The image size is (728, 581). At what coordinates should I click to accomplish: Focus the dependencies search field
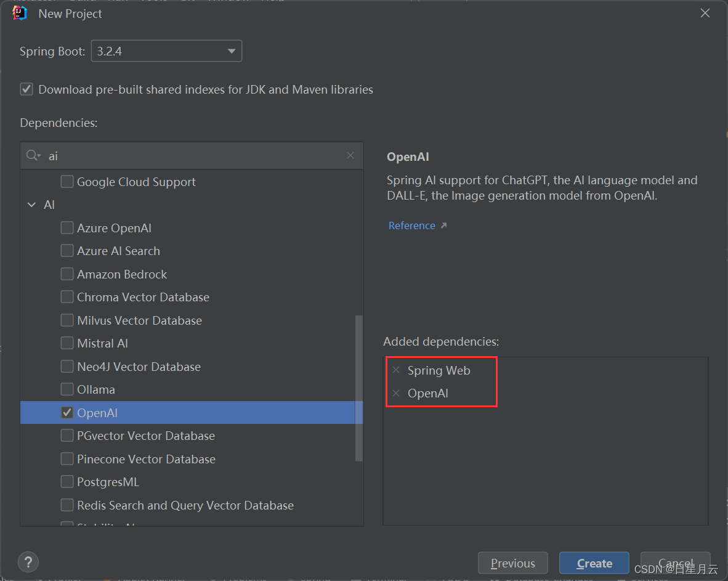click(192, 156)
